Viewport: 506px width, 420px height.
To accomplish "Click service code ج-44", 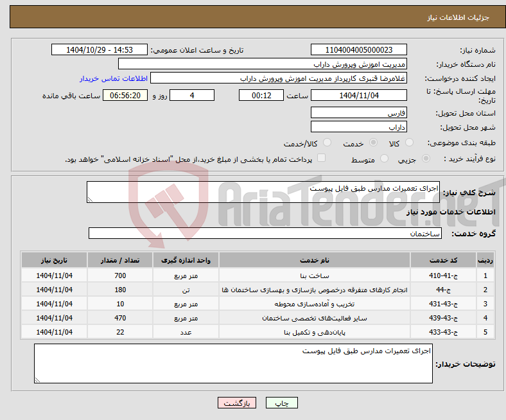I will tap(444, 290).
